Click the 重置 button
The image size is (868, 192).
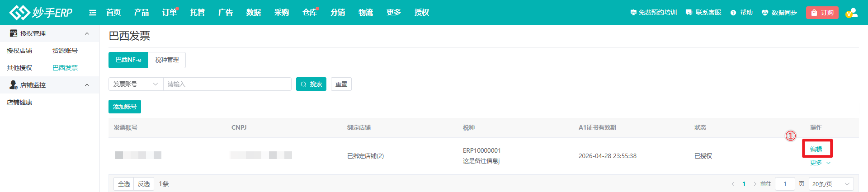pyautogui.click(x=341, y=84)
